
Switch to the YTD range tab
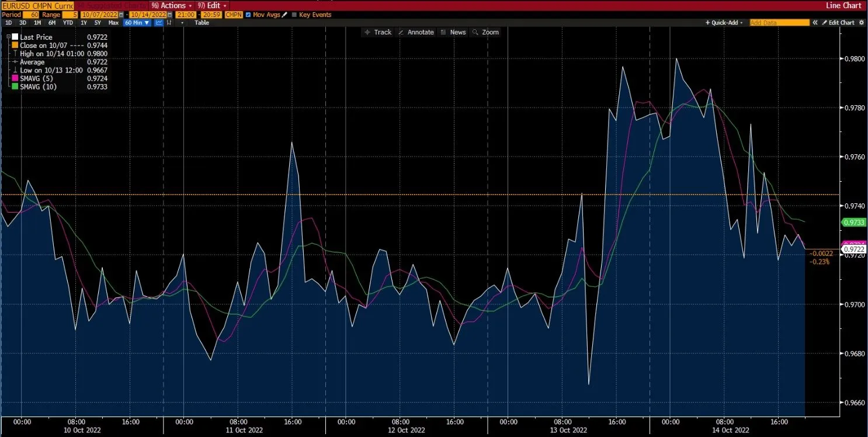click(x=68, y=22)
